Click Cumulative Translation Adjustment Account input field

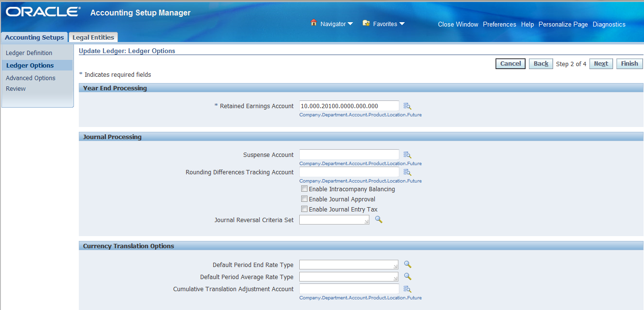point(349,289)
